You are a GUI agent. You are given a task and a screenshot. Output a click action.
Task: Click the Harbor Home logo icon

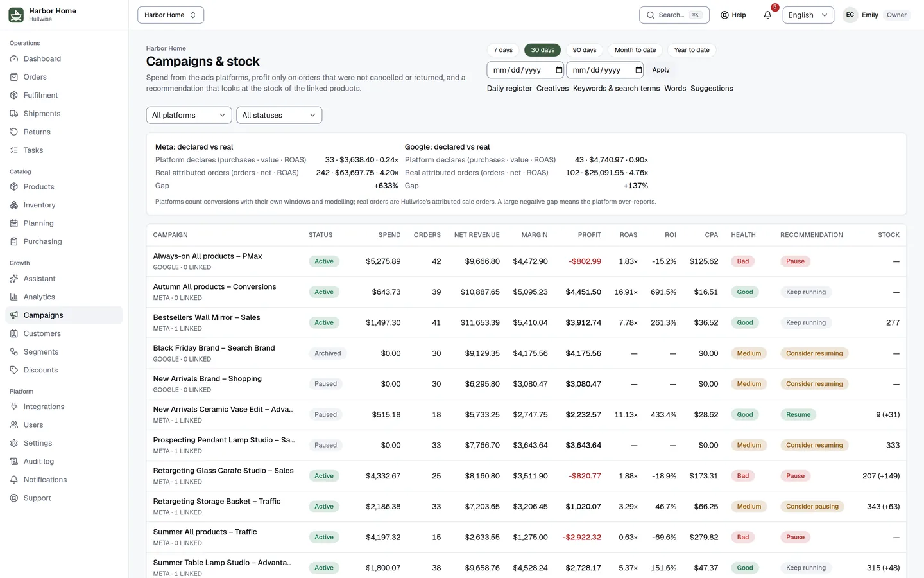pos(16,15)
